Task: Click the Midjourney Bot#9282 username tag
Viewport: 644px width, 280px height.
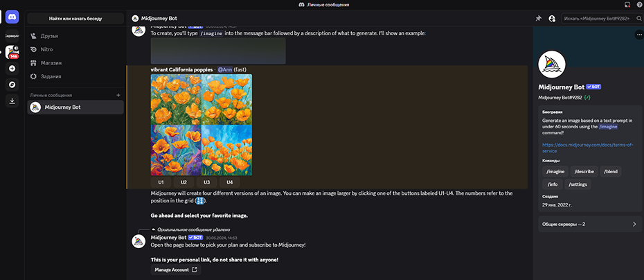Action: click(x=560, y=98)
